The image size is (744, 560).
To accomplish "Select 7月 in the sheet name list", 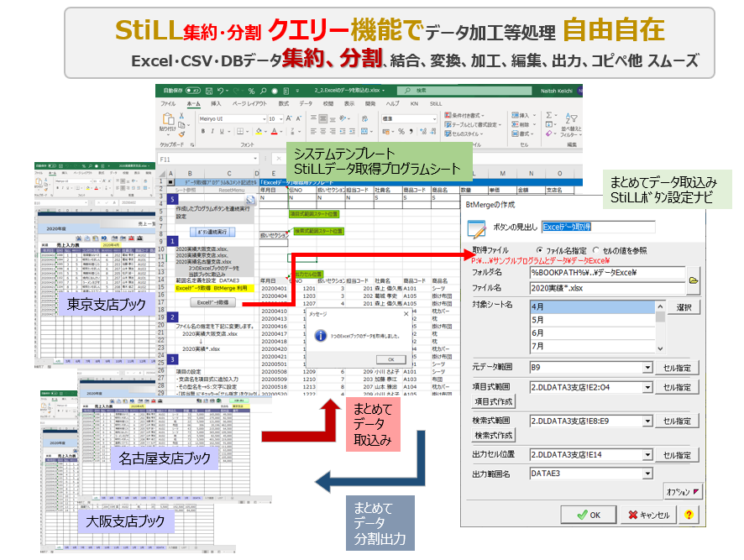I will pyautogui.click(x=593, y=347).
